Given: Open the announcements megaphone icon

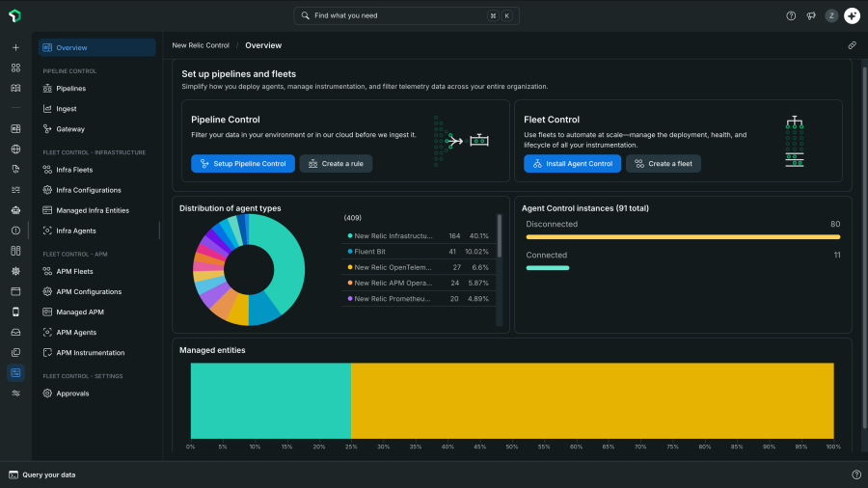Looking at the screenshot, I should coord(811,15).
